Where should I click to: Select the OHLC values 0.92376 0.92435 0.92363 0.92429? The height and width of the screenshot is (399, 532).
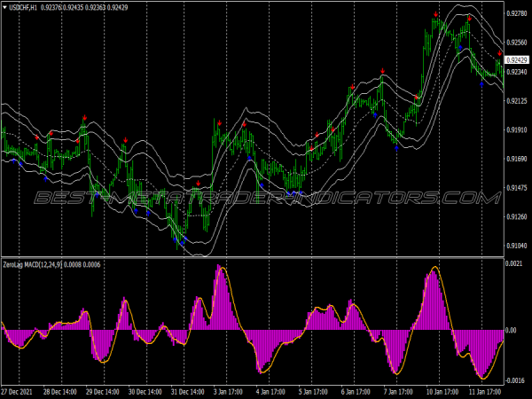[84, 7]
